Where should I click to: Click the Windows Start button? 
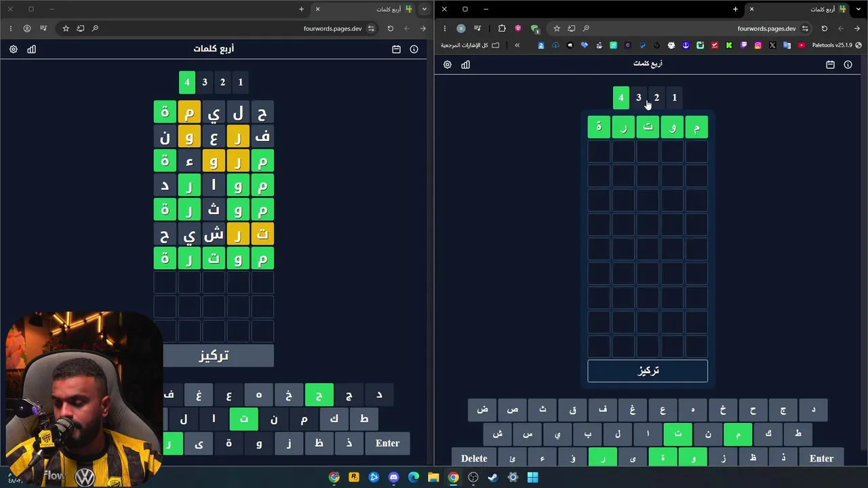[533, 477]
